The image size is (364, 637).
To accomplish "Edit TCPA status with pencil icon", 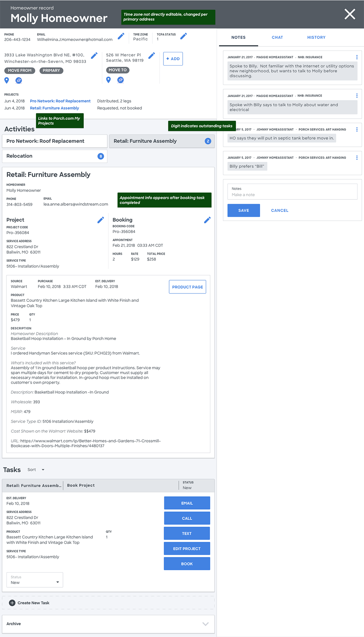I will point(184,36).
